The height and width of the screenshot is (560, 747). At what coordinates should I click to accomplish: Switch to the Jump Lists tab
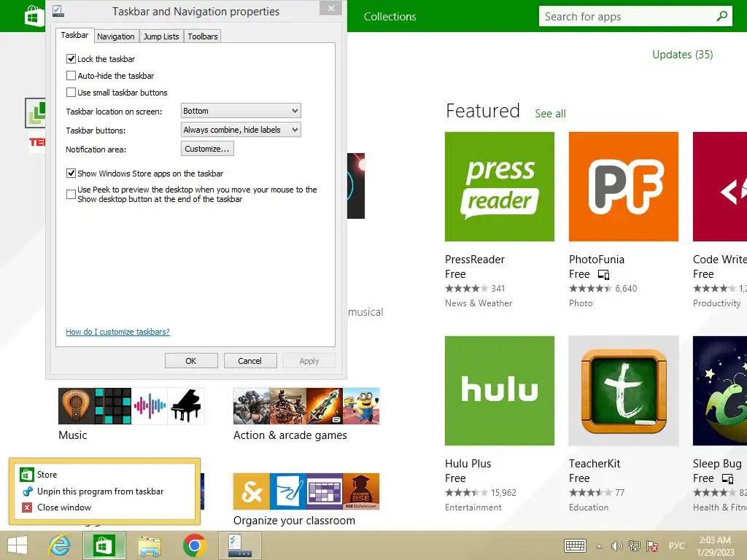click(161, 36)
